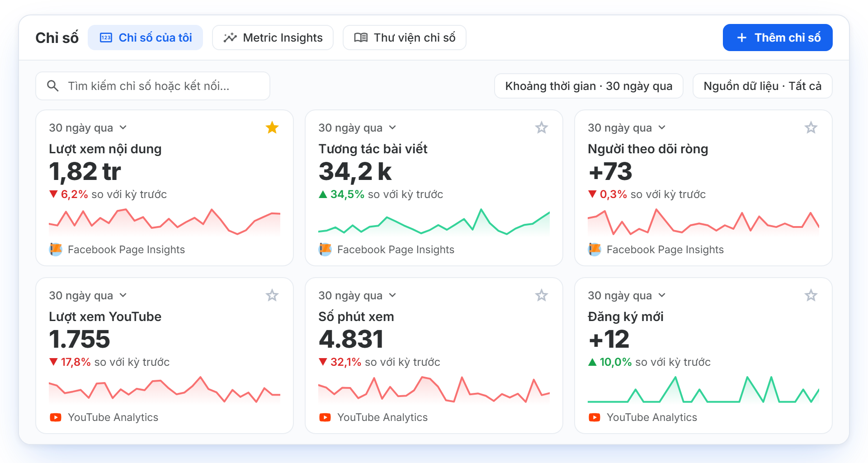Click Facebook flag icon on Người theo dõi card

coord(594,249)
